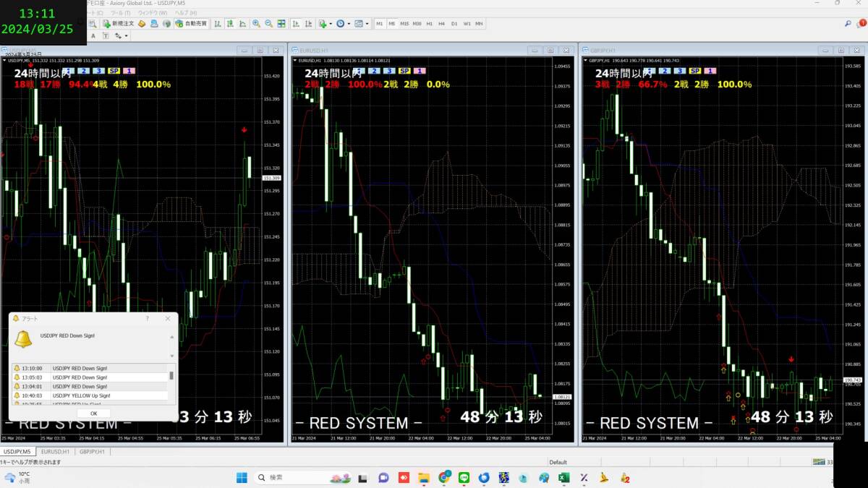
Task: Switch to the H1 timeframe
Action: [429, 24]
